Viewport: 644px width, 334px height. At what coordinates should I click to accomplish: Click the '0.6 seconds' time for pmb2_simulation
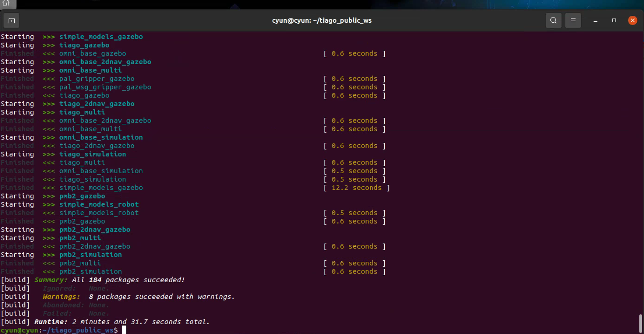pos(354,271)
